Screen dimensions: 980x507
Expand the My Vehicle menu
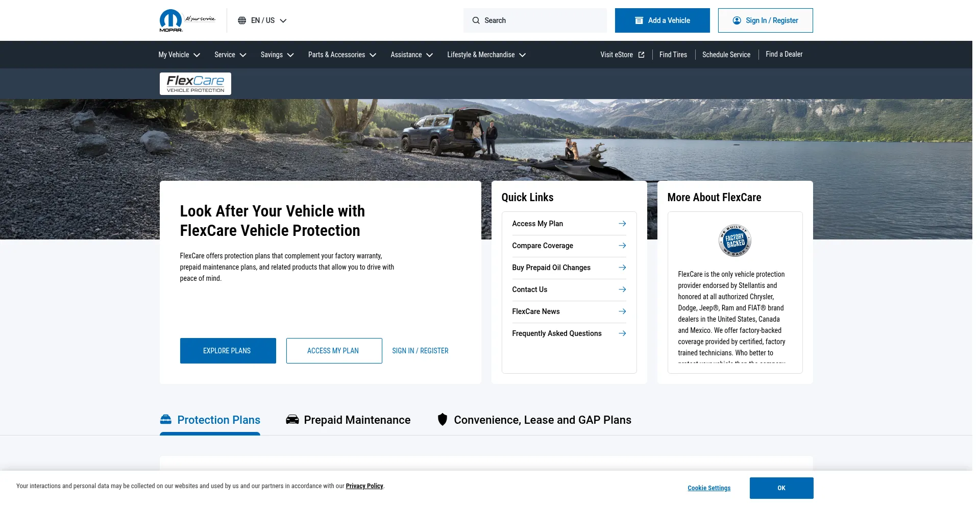coord(179,55)
